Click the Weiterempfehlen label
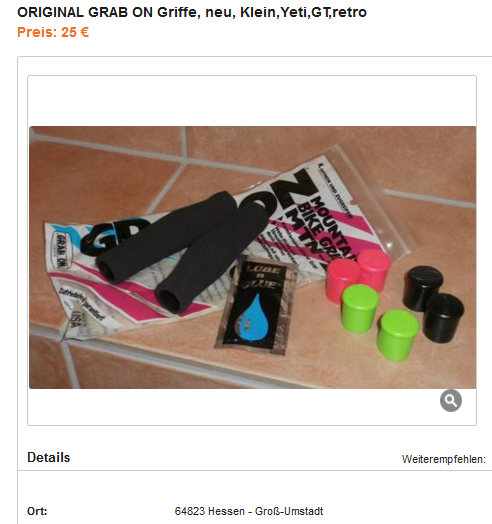The height and width of the screenshot is (524, 492). (444, 459)
